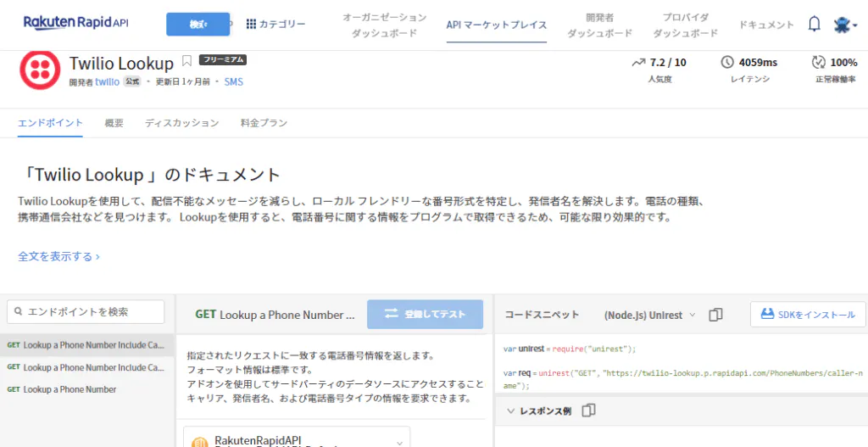Collapse the レスポンス例 section chevron
Image resolution: width=868 pixels, height=447 pixels.
click(510, 411)
